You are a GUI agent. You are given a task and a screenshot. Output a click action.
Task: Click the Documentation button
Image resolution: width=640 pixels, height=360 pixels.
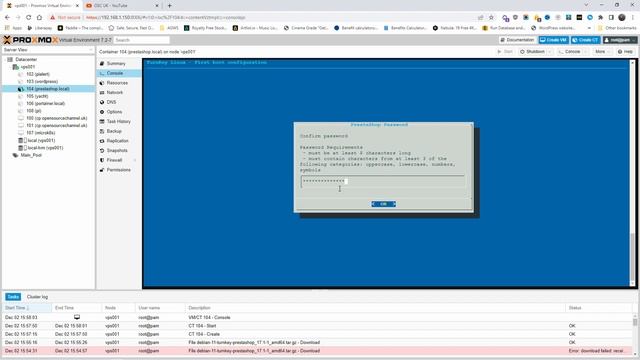pyautogui.click(x=517, y=40)
